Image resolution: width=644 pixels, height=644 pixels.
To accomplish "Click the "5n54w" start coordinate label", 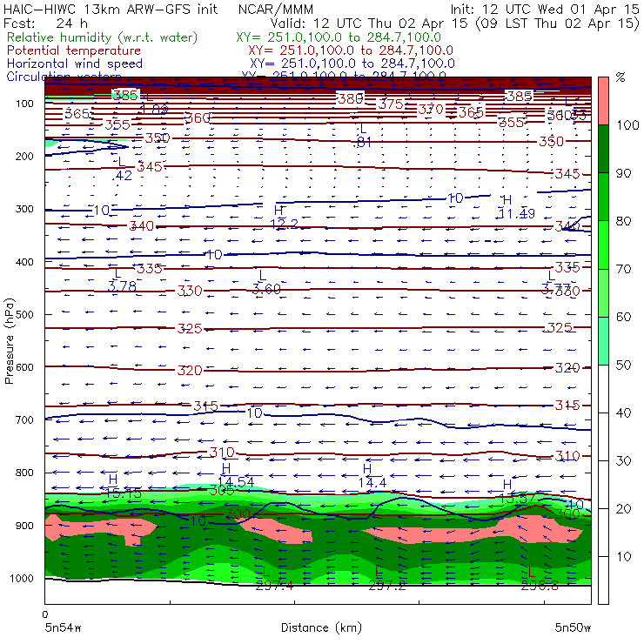I will point(64,627).
